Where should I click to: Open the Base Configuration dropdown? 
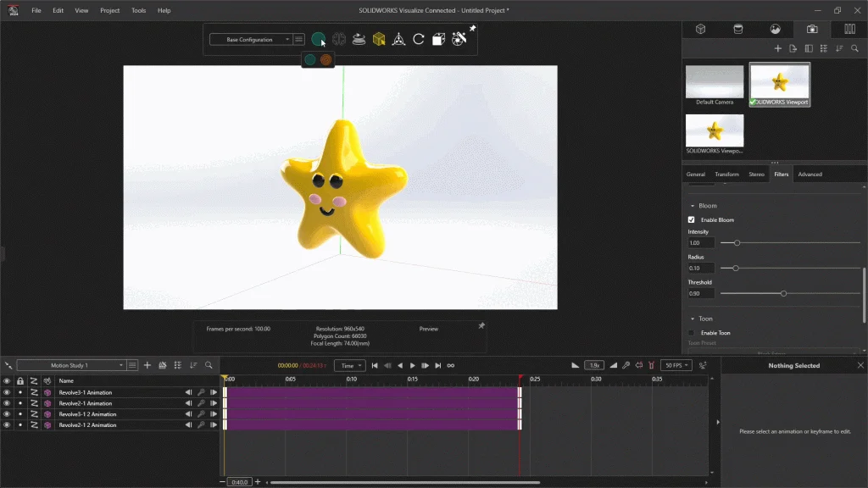click(250, 40)
